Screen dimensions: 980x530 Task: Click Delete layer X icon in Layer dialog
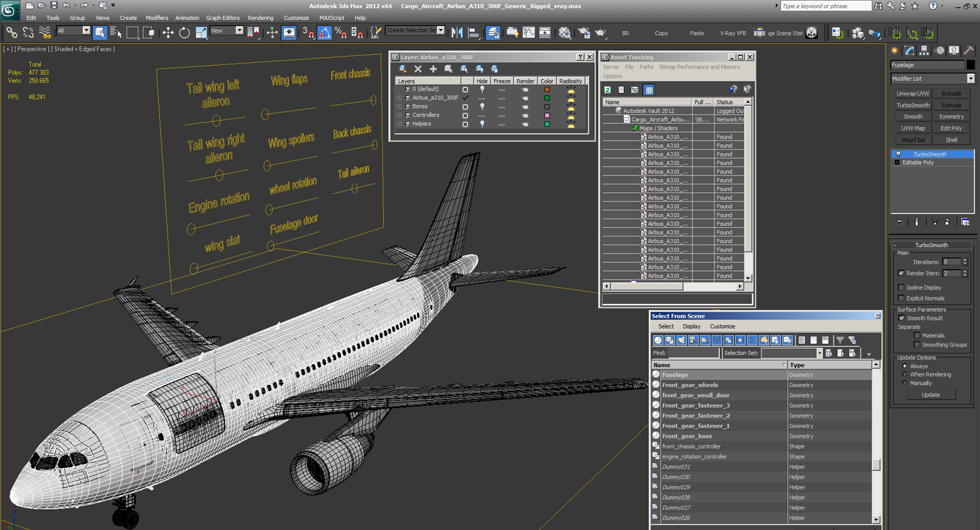(x=418, y=69)
